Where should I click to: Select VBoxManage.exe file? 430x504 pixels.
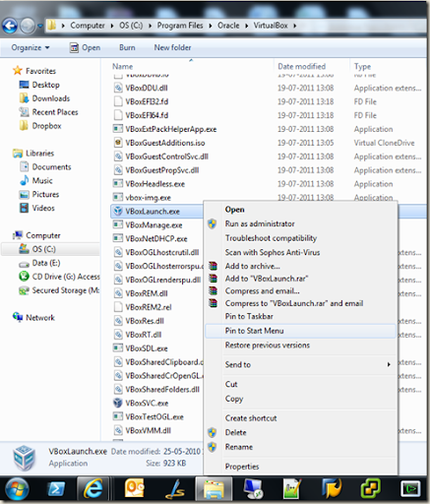pos(154,225)
